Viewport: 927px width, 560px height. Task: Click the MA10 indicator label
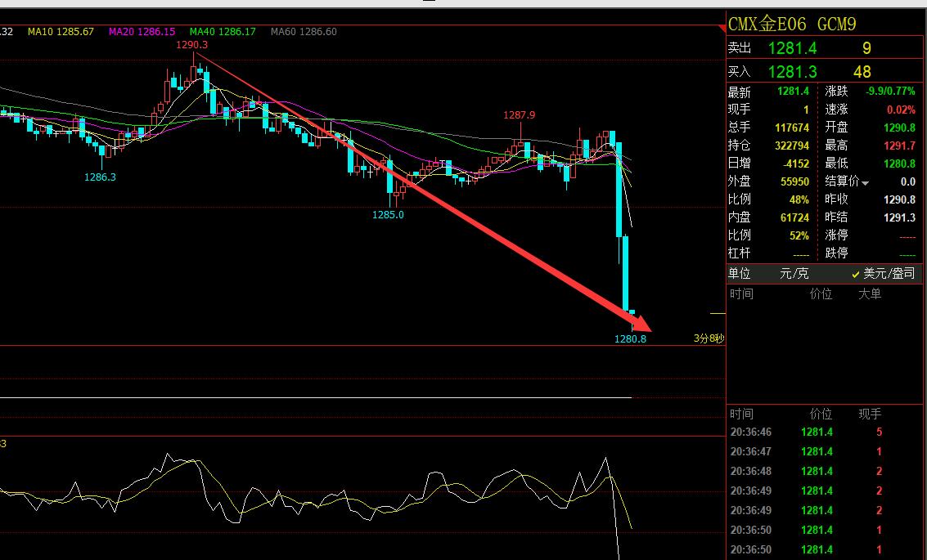[x=61, y=32]
